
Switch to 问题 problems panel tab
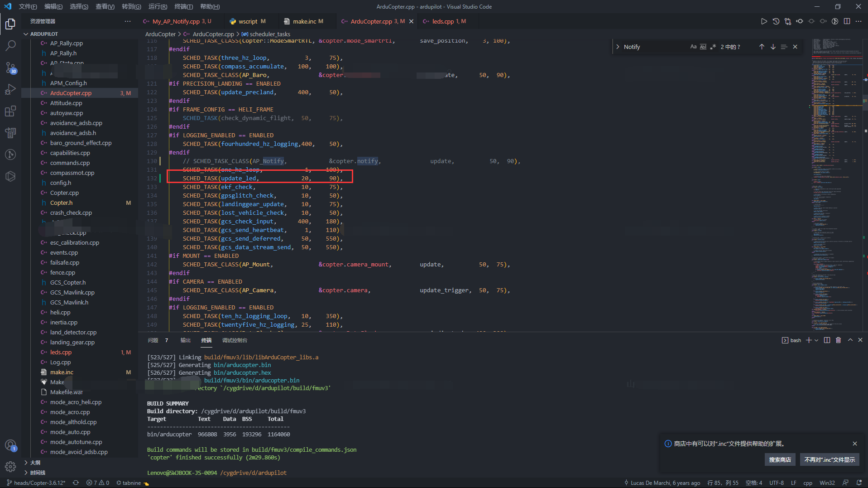point(153,340)
